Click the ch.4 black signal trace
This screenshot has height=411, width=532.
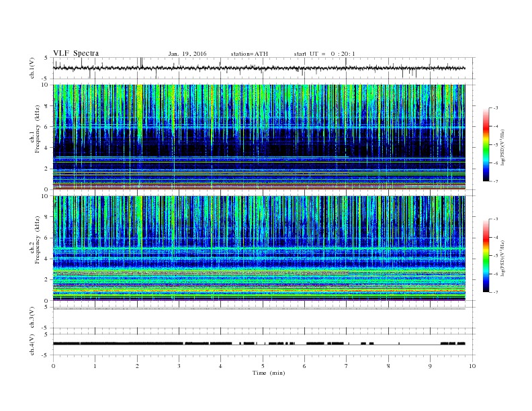pos(259,344)
